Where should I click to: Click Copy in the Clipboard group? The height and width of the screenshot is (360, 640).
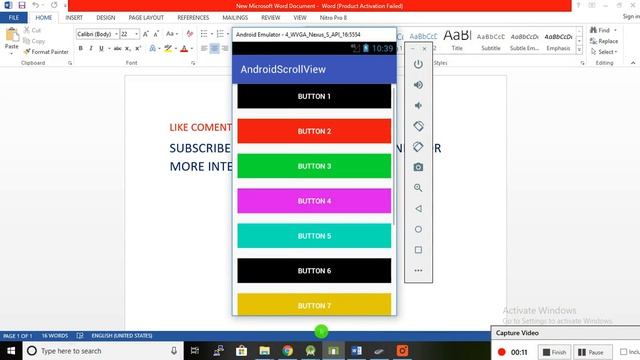pos(34,41)
